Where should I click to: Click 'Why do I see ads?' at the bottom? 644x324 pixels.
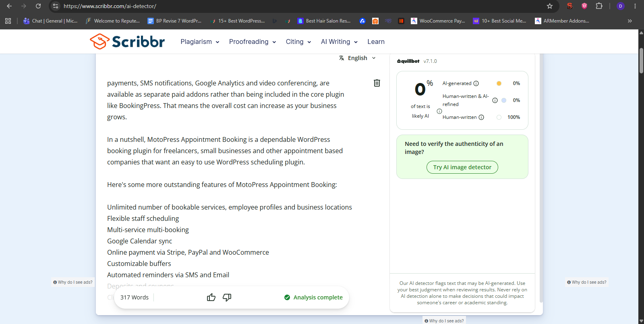[444, 321]
